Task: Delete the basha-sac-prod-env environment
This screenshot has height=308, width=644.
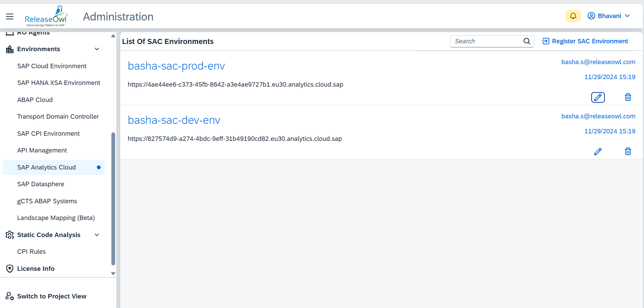Action: coord(628,97)
